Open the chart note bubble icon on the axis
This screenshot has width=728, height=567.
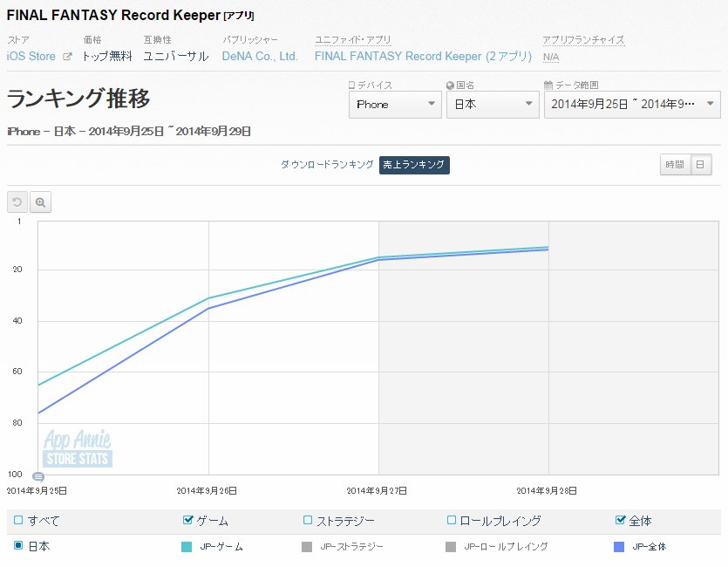point(38,476)
